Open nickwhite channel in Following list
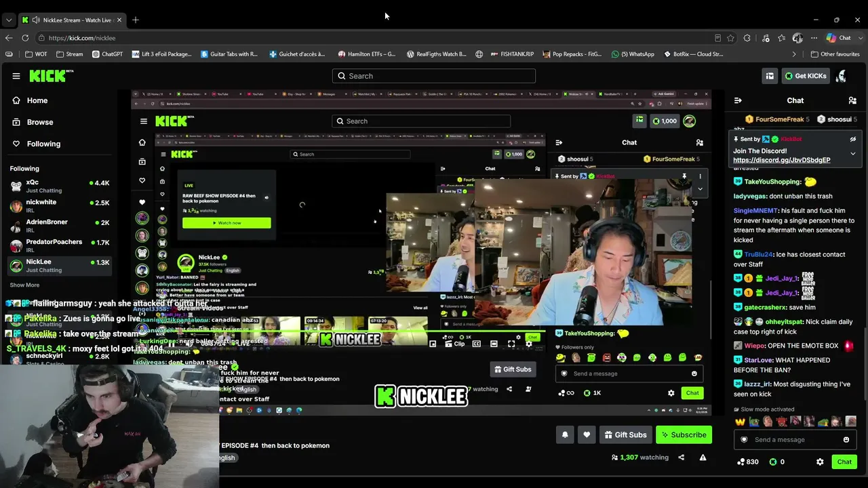Viewport: 868px width, 488px height. (60, 206)
